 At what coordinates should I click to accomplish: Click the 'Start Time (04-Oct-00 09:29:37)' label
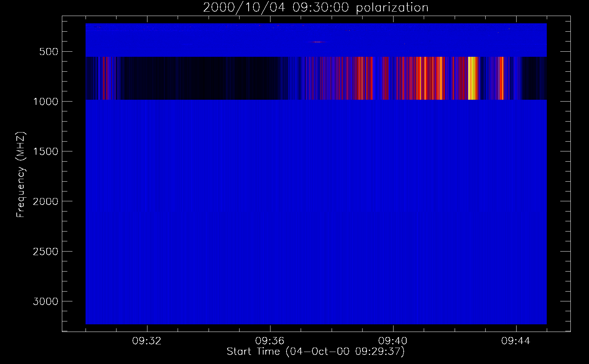(316, 352)
